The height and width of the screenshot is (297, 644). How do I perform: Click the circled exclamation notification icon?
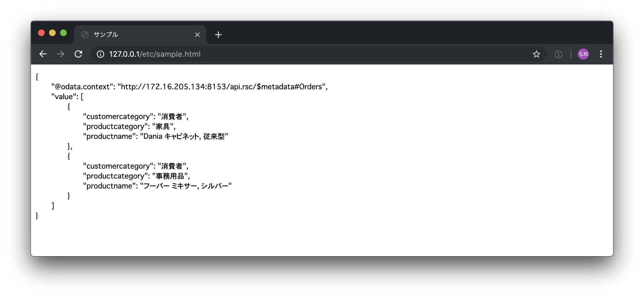click(558, 54)
